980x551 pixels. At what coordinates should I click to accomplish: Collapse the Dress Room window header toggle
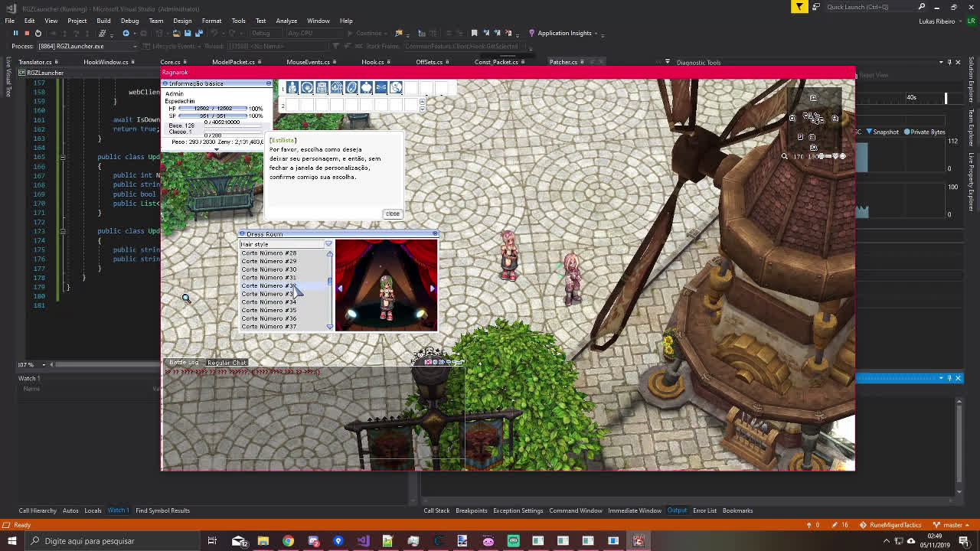point(243,234)
